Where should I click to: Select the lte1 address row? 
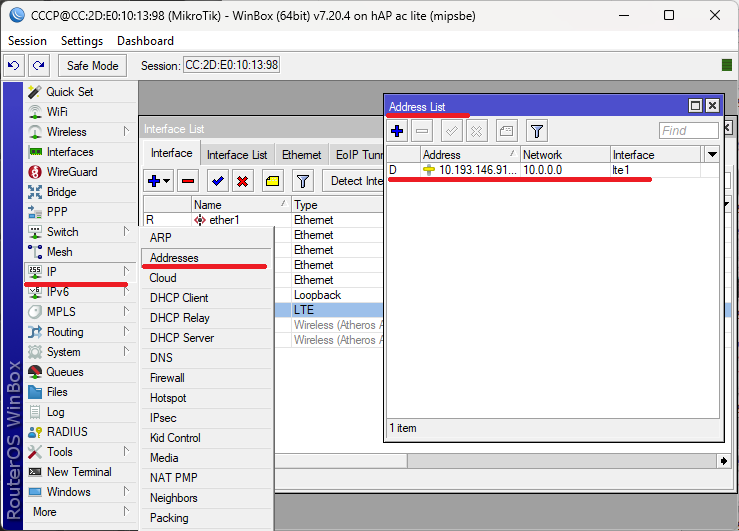(520, 170)
